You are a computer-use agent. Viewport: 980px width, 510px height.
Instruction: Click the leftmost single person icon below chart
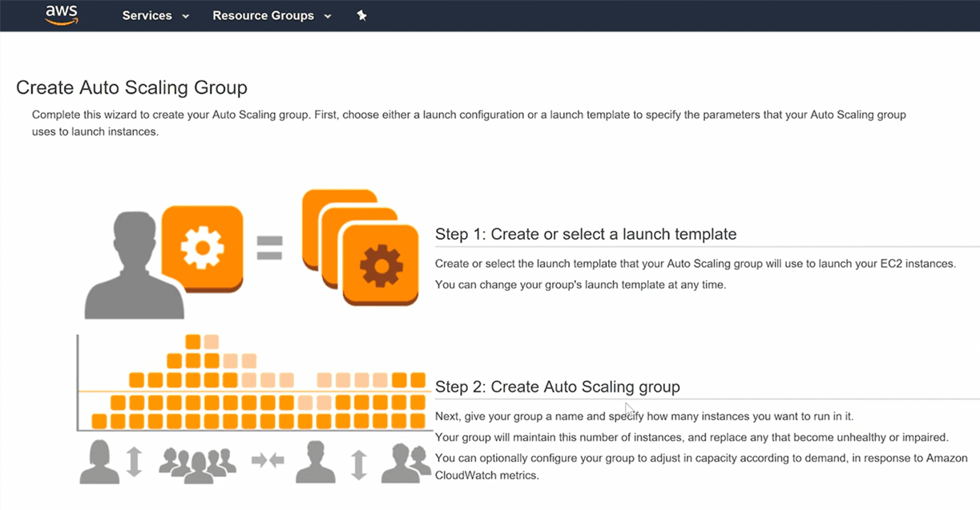point(99,462)
